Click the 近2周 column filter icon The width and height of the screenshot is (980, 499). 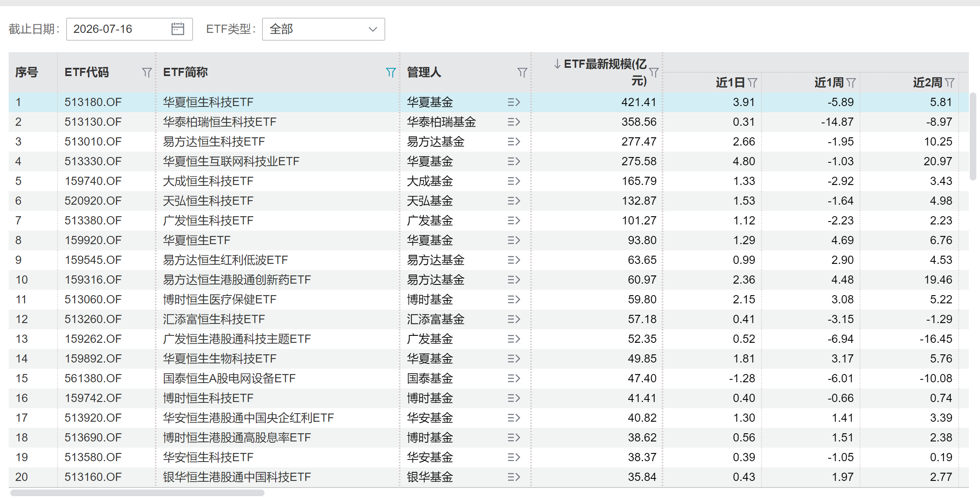click(x=950, y=83)
